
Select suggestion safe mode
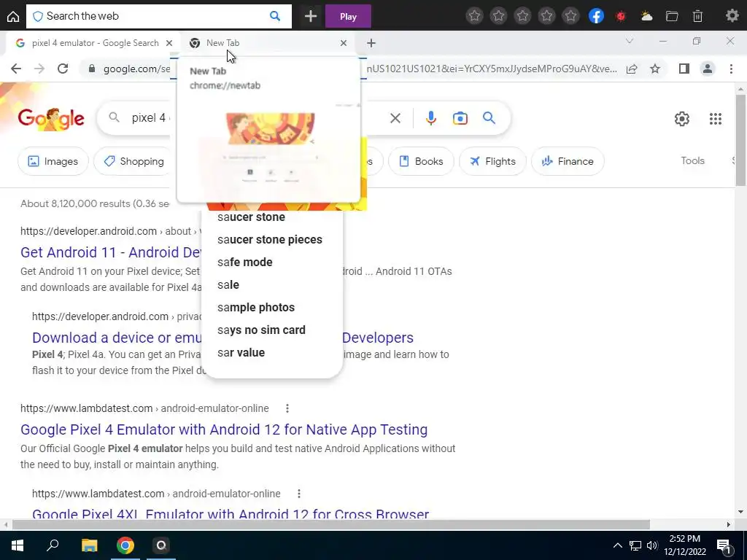pyautogui.click(x=245, y=262)
